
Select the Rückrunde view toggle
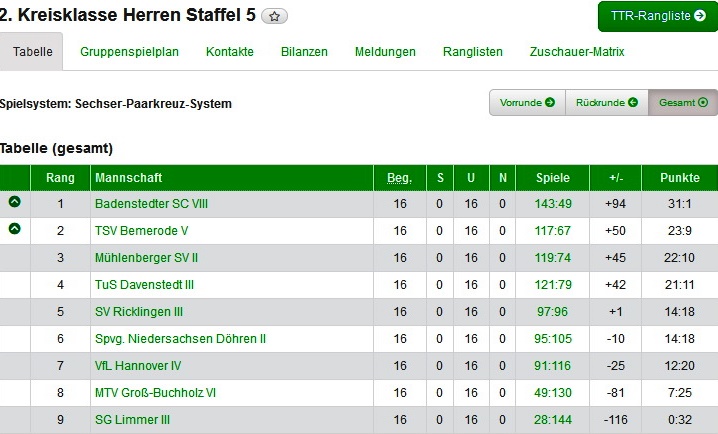pos(606,102)
